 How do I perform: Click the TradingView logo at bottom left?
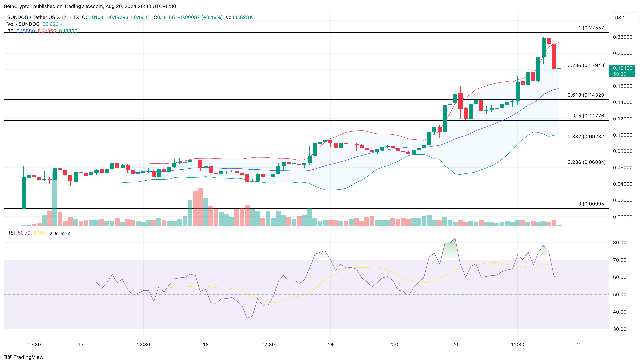click(24, 357)
